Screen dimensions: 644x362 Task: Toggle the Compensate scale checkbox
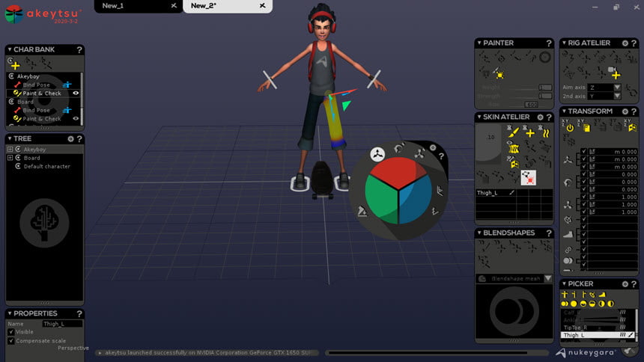[11, 340]
